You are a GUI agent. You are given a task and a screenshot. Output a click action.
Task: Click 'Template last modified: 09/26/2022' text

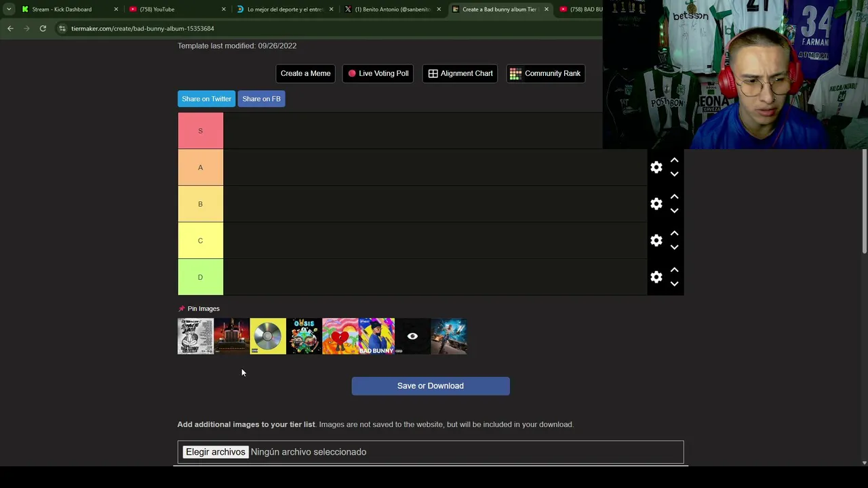237,45
